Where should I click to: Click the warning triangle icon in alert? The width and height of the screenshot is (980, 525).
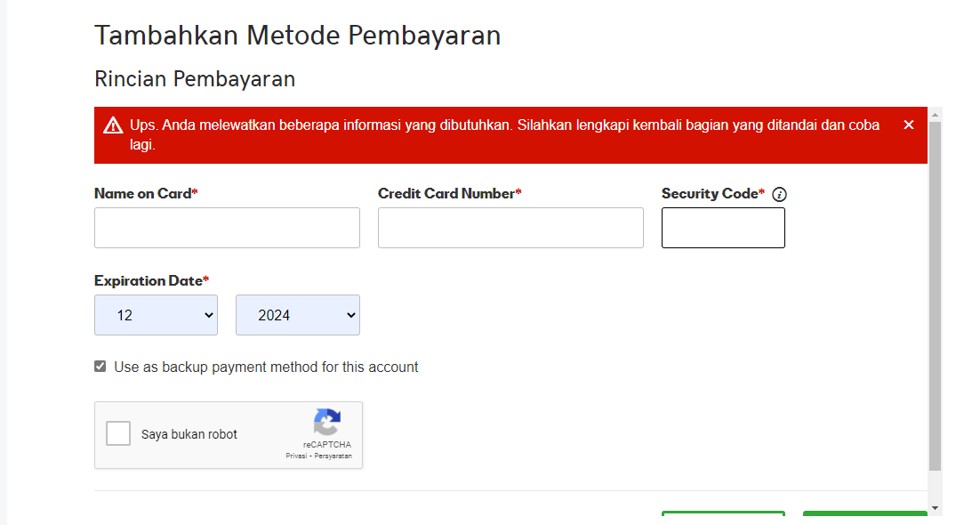(113, 125)
